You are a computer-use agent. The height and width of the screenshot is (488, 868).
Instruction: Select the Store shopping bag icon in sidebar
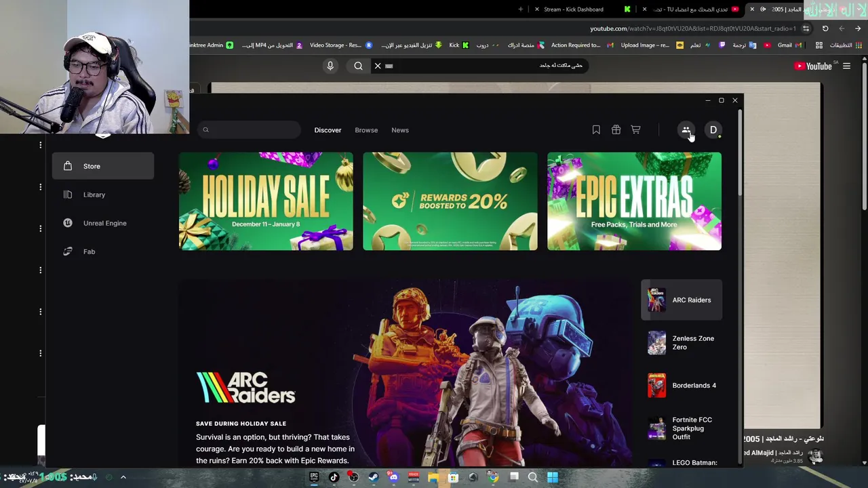coord(68,166)
